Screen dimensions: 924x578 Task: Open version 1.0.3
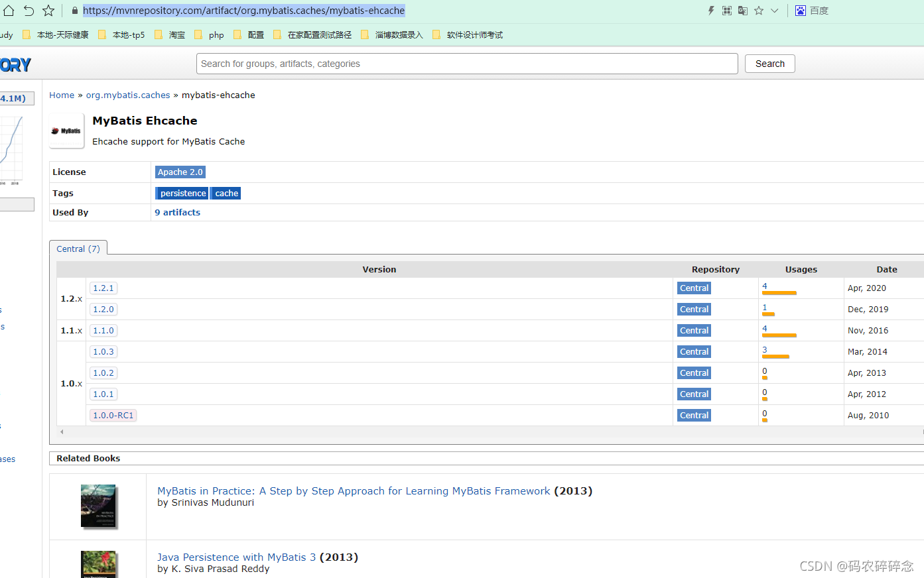103,352
